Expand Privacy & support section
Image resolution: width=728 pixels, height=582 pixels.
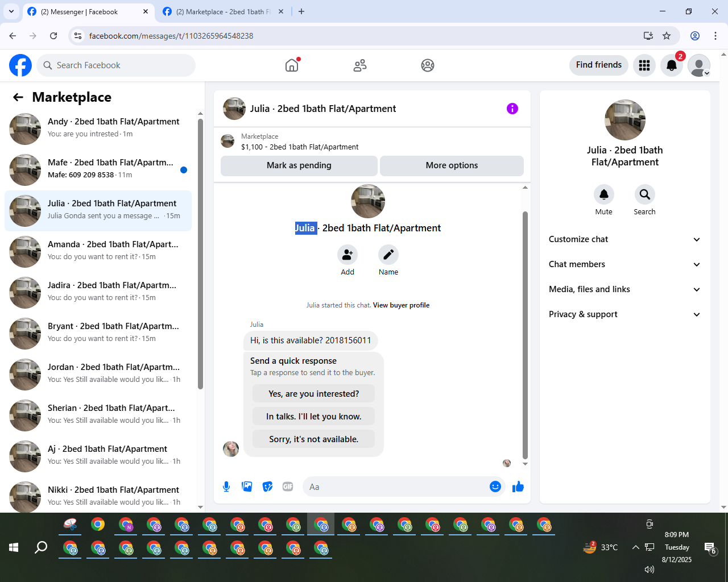coord(624,314)
